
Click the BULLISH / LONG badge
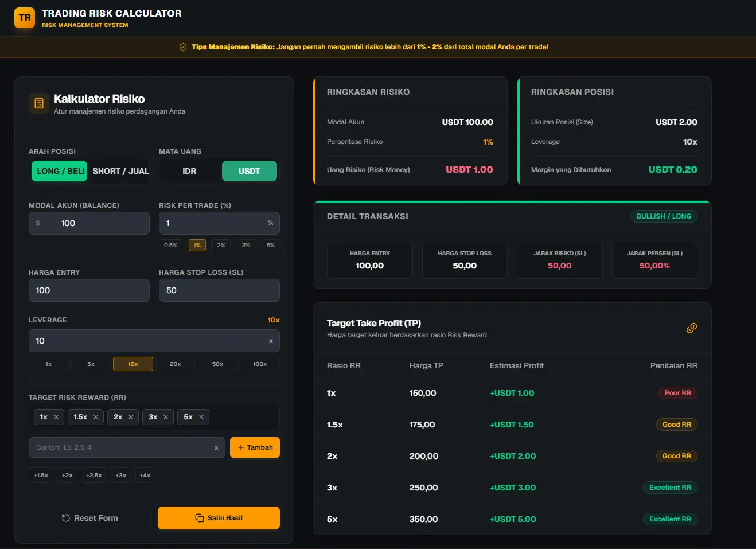coord(664,216)
